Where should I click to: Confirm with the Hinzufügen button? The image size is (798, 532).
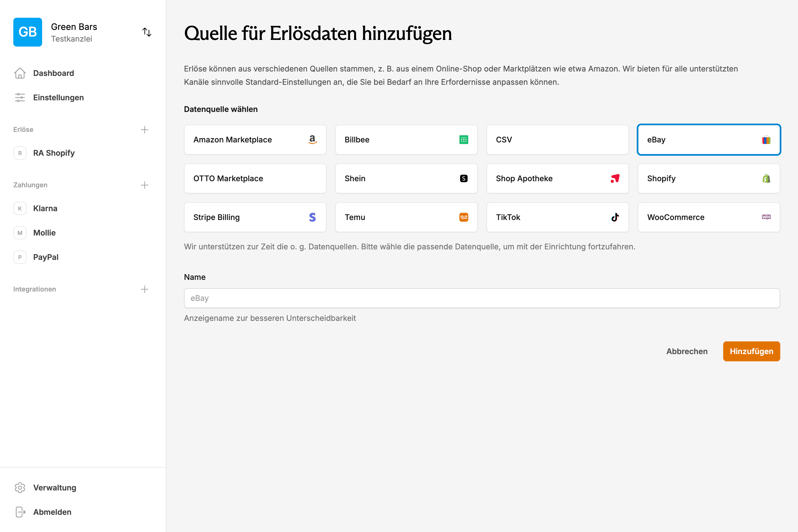tap(751, 351)
